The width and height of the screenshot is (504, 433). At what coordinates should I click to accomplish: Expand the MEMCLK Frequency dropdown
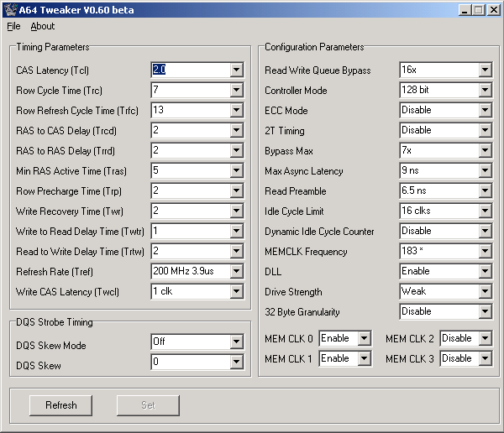point(485,252)
